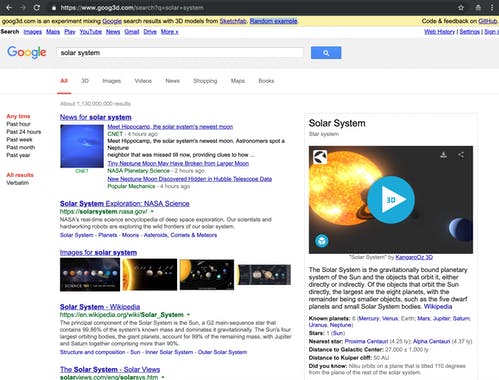
Task: Select the All results tab
Action: click(x=64, y=81)
